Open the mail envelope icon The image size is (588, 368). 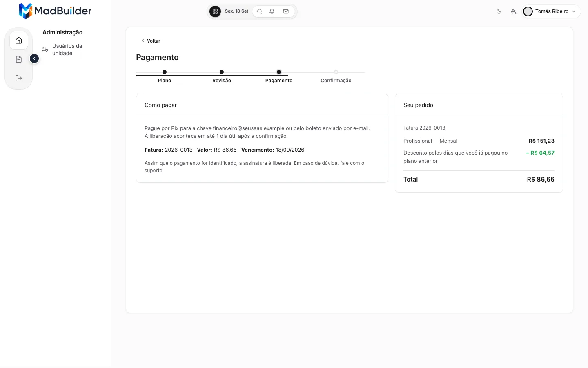(x=286, y=11)
